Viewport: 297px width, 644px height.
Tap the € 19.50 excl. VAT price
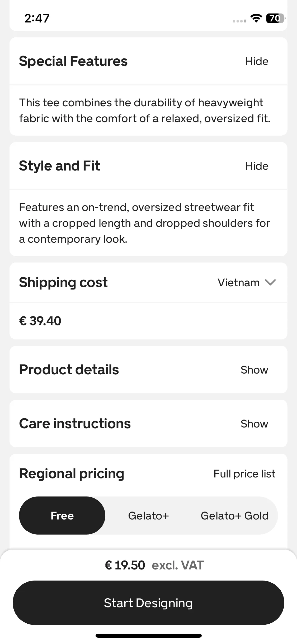(154, 565)
